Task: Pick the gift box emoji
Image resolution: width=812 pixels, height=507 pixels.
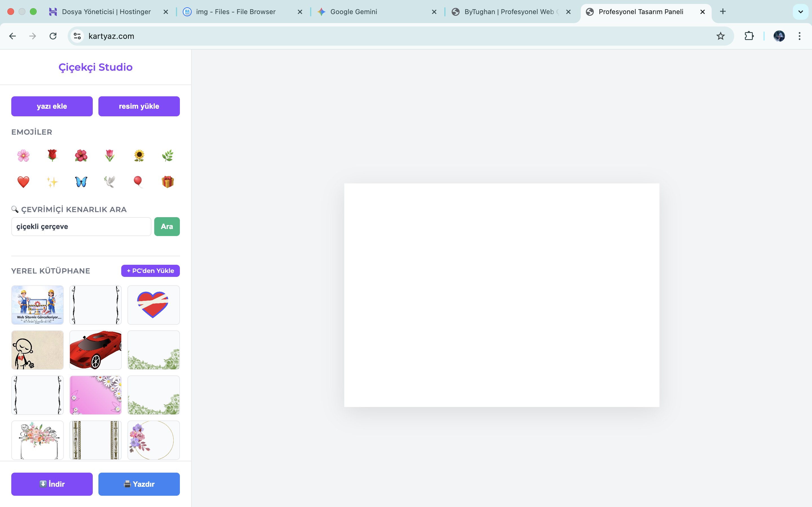Action: 167,182
